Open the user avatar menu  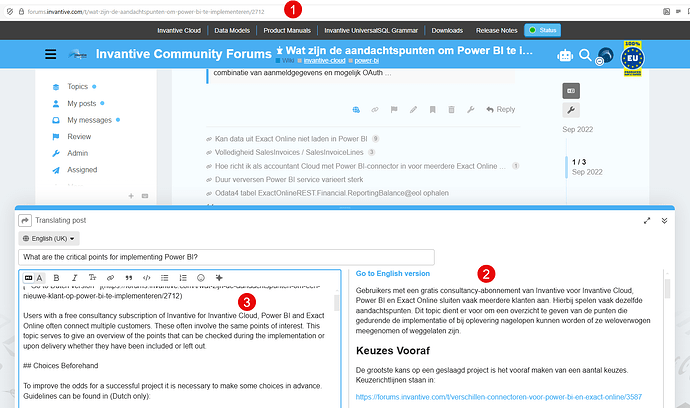click(x=606, y=56)
